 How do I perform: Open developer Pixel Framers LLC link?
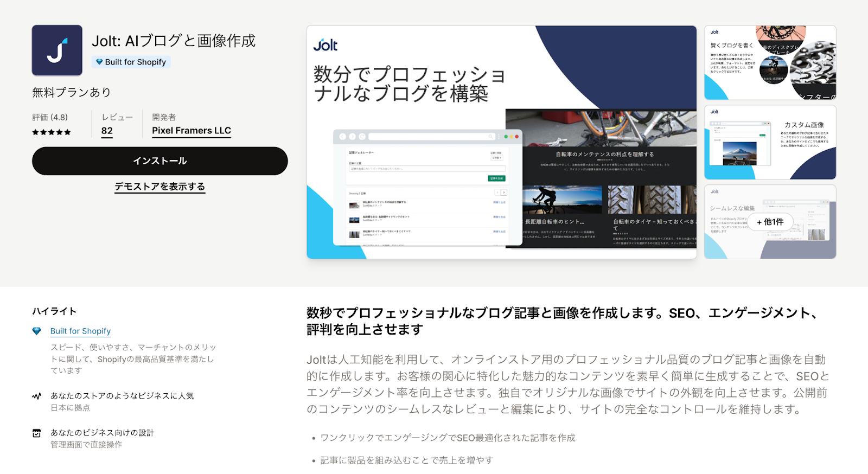pyautogui.click(x=192, y=131)
